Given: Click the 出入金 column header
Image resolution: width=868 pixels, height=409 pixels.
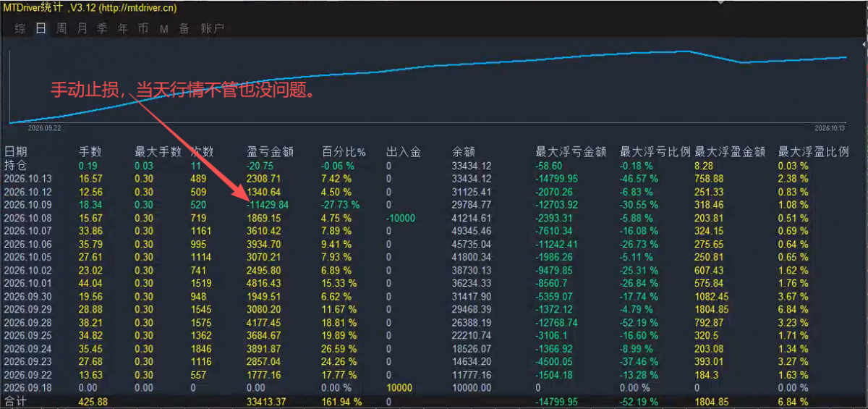Looking at the screenshot, I should [x=404, y=152].
